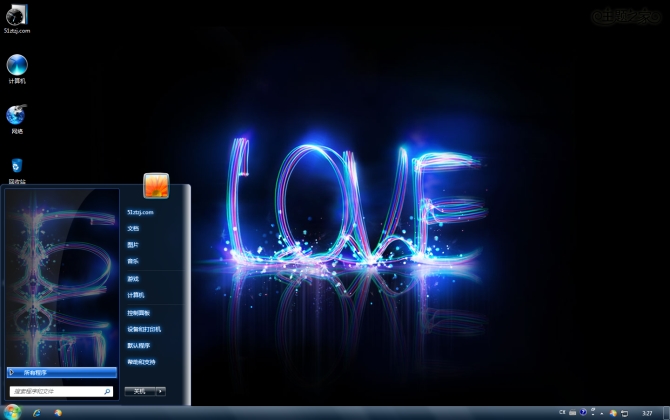Click the Show desktop button at taskbar end
670x420 pixels.
(x=666, y=413)
